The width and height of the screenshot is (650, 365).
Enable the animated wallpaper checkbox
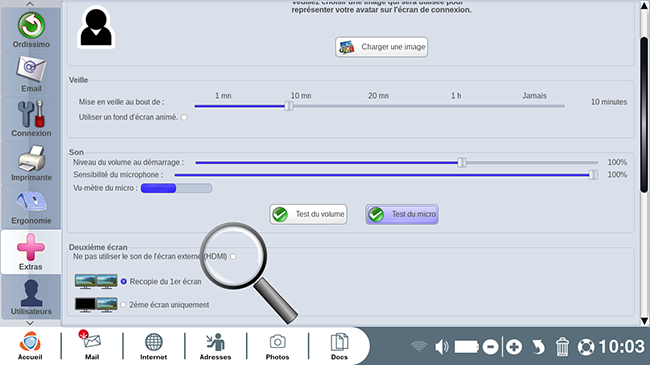click(x=184, y=117)
